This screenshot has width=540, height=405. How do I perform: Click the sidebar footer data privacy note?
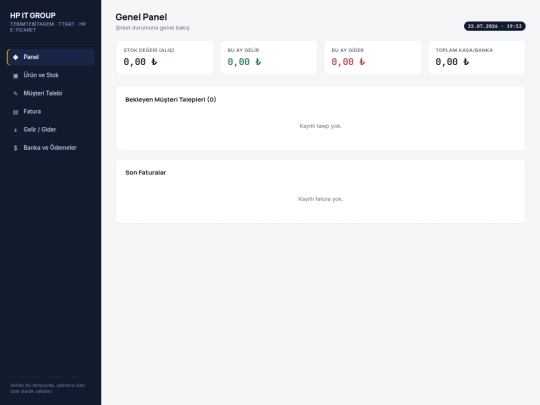pos(47,388)
